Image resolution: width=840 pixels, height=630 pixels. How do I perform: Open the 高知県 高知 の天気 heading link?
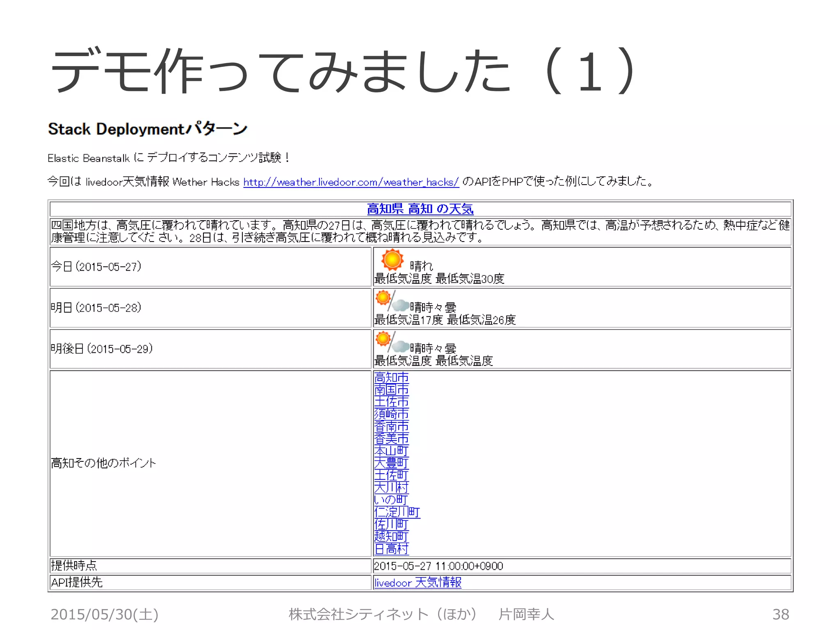[420, 209]
